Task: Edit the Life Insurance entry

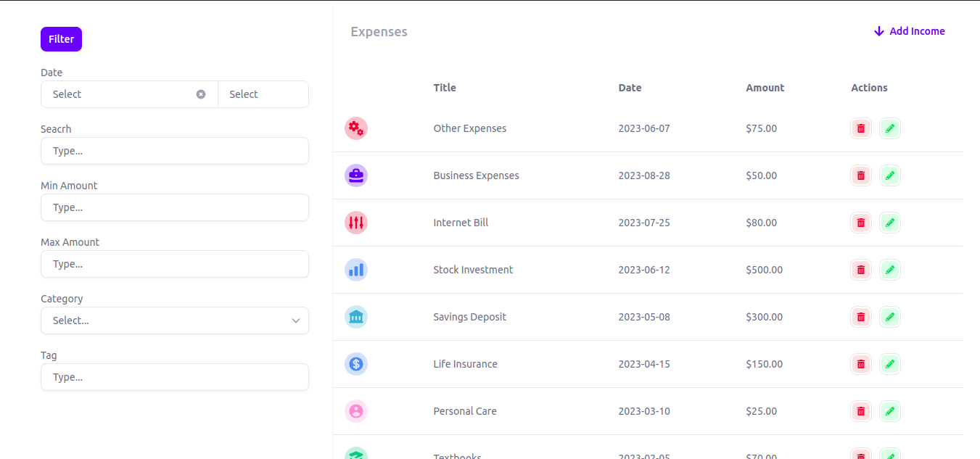Action: 890,364
